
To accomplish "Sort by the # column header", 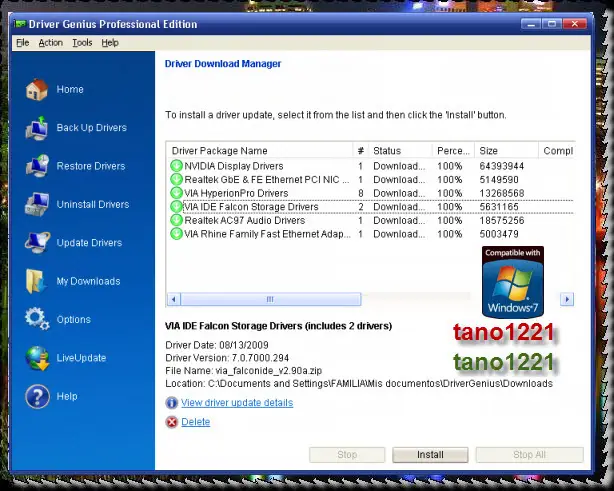I will click(x=361, y=151).
